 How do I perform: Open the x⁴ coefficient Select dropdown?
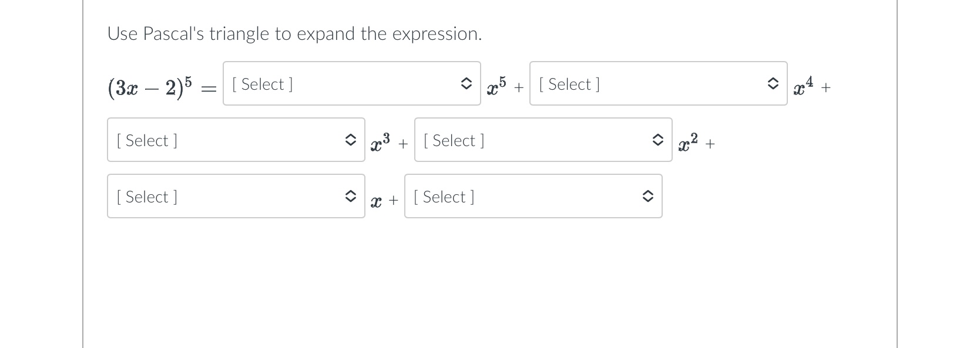pos(659,83)
